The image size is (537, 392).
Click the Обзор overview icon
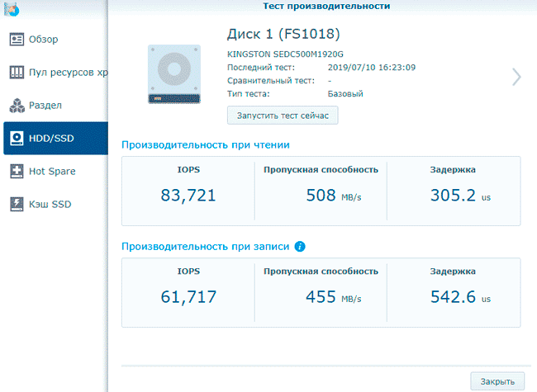click(x=17, y=40)
